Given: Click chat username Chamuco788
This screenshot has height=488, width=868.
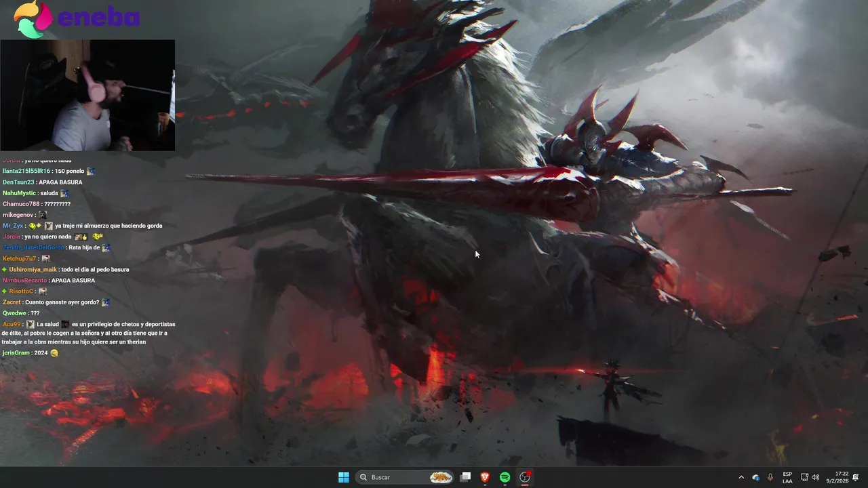Looking at the screenshot, I should (21, 204).
